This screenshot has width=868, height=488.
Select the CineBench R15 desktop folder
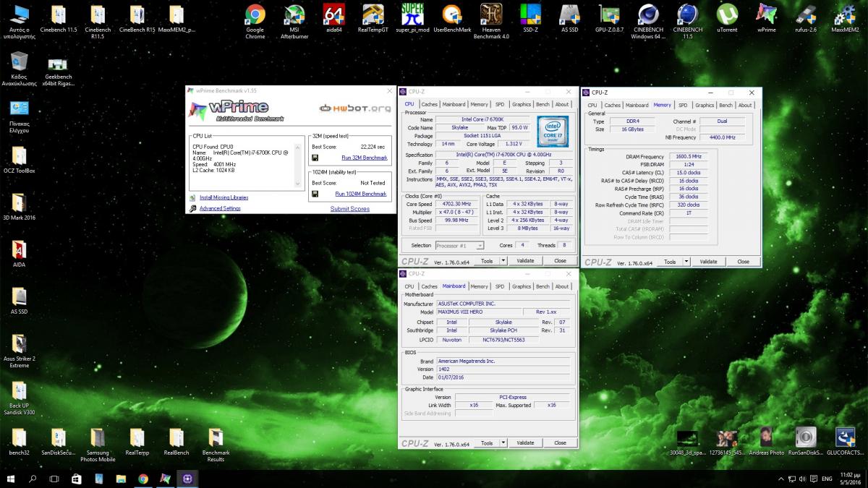(137, 19)
